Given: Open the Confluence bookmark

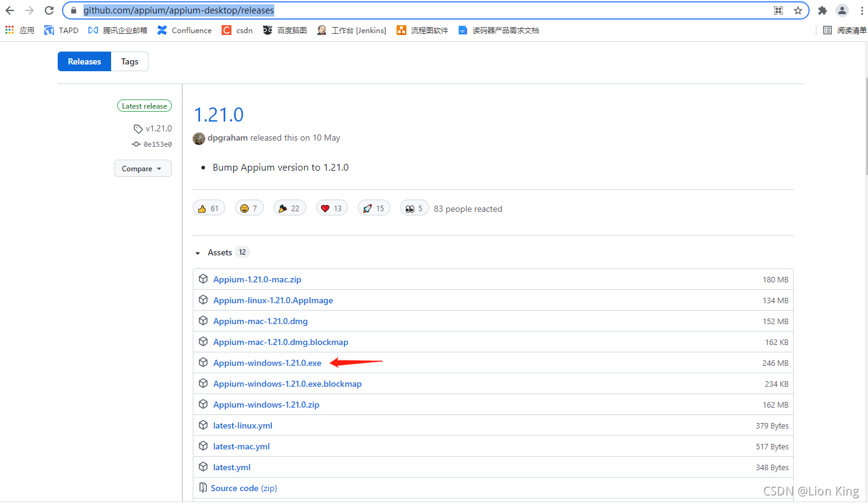Looking at the screenshot, I should click(184, 30).
